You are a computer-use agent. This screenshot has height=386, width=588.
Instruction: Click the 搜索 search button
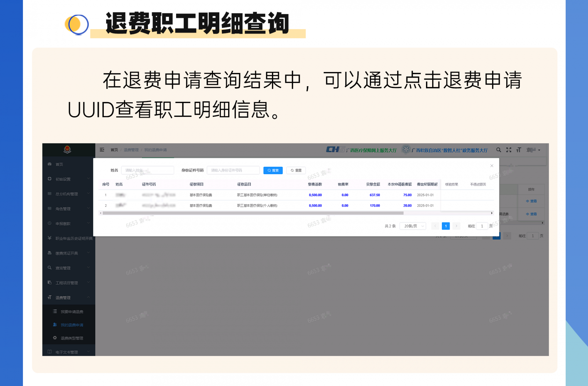(x=273, y=170)
